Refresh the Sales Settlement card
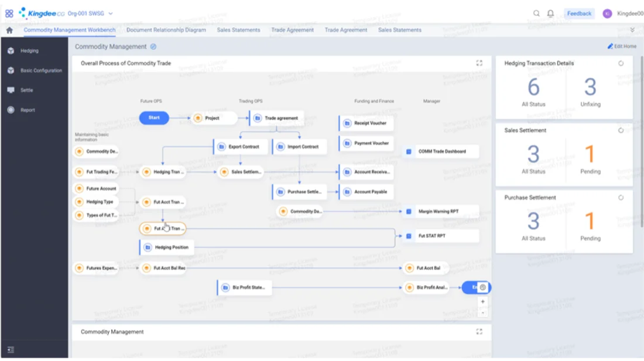 pyautogui.click(x=621, y=130)
